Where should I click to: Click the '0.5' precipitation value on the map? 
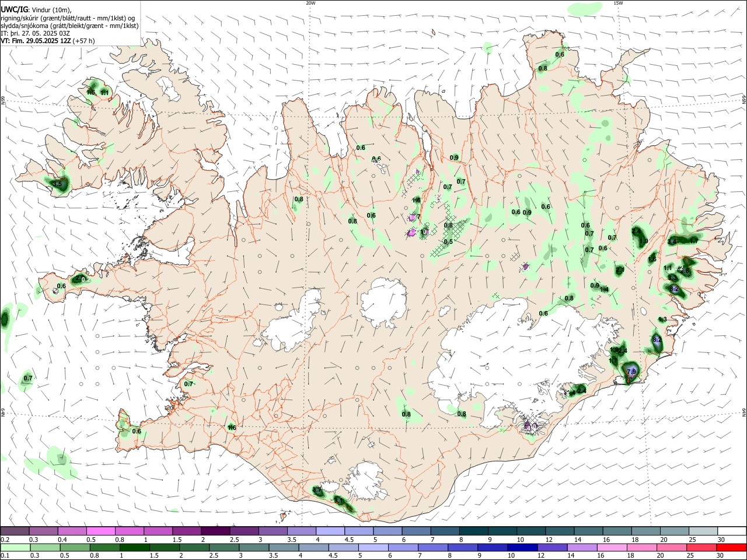pyautogui.click(x=448, y=242)
